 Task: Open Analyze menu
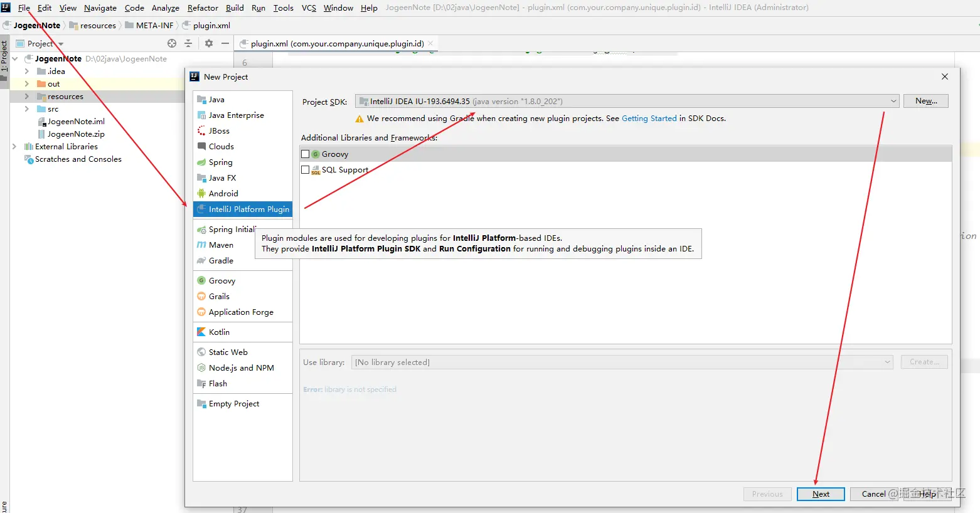[x=166, y=8]
